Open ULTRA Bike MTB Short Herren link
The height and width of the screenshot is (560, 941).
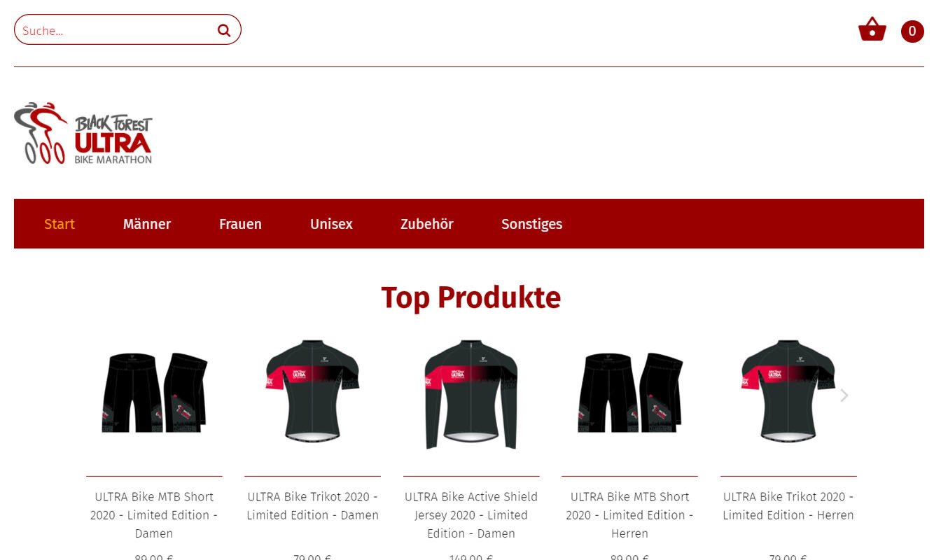(x=630, y=515)
